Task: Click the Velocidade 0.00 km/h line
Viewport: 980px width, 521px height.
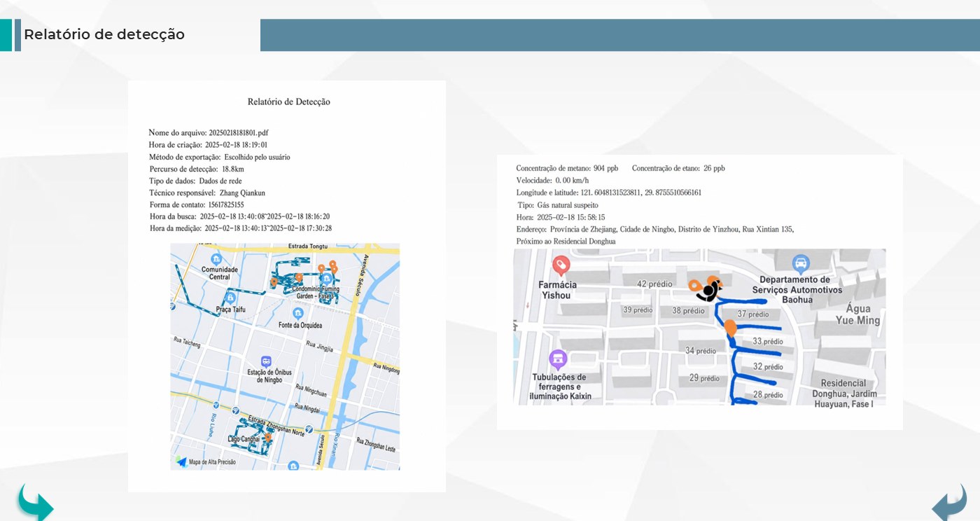Action: point(552,180)
